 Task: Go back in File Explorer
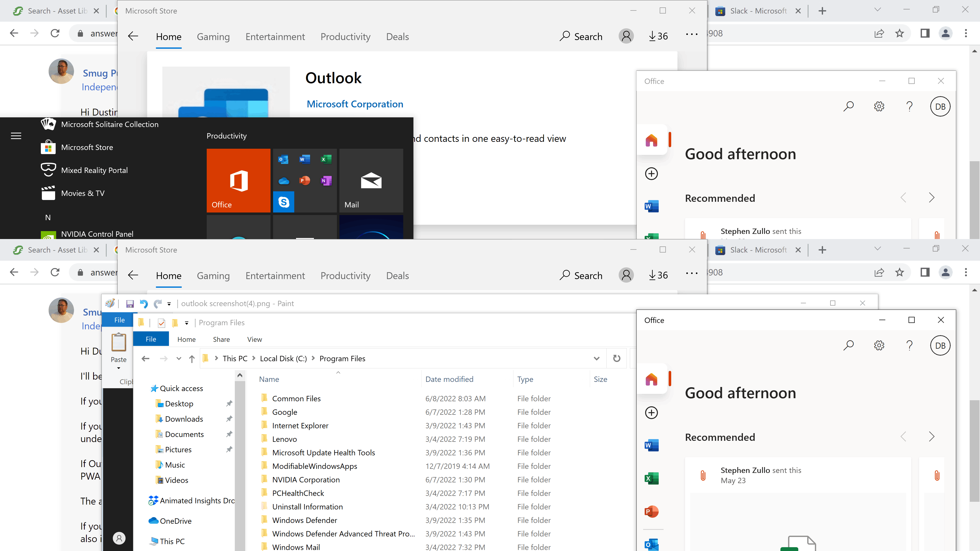pyautogui.click(x=145, y=359)
